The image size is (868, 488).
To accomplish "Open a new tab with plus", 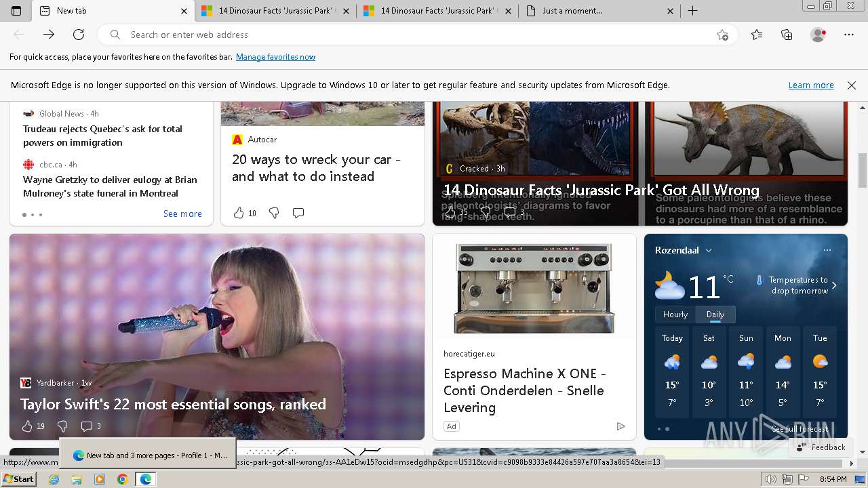I will [692, 11].
